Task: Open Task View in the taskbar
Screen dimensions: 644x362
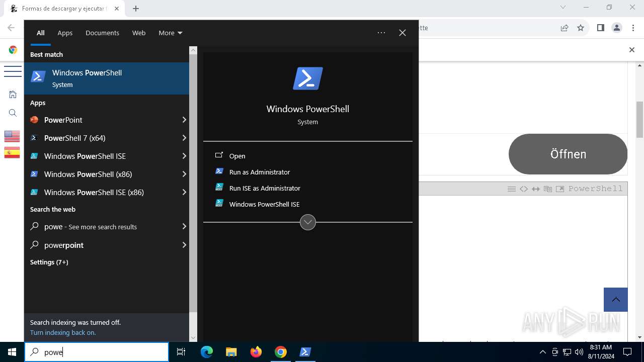Action: (181, 352)
